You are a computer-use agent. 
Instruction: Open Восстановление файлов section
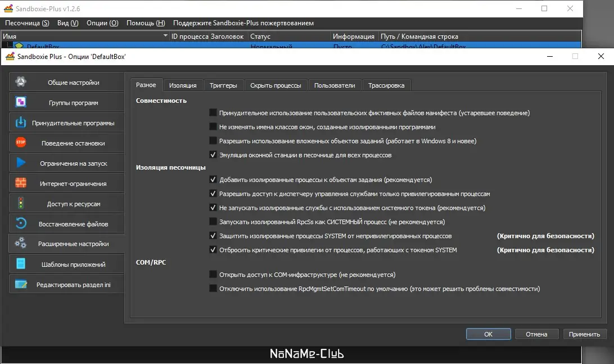coord(66,224)
